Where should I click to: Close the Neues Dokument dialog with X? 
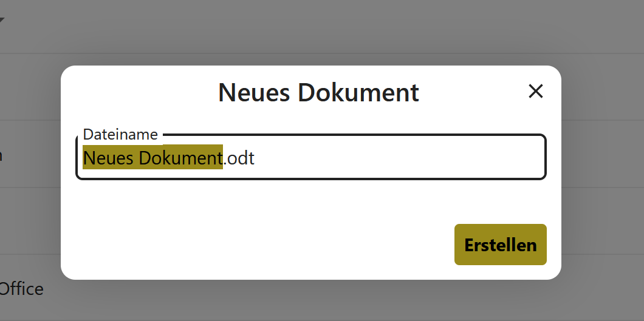click(x=536, y=92)
